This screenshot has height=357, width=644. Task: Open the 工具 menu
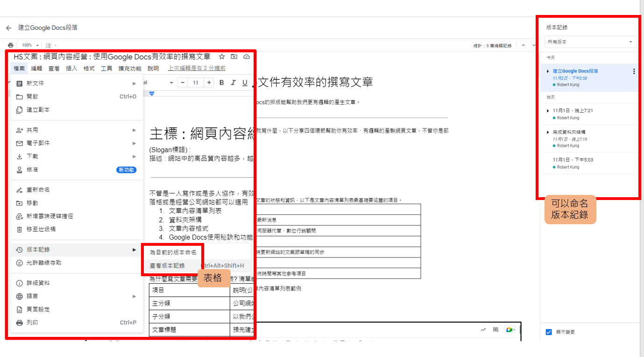(x=106, y=68)
